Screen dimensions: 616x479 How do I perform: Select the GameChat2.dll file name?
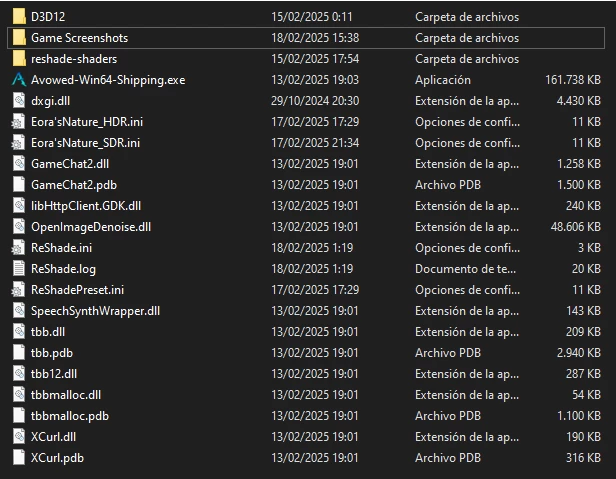tap(70, 164)
